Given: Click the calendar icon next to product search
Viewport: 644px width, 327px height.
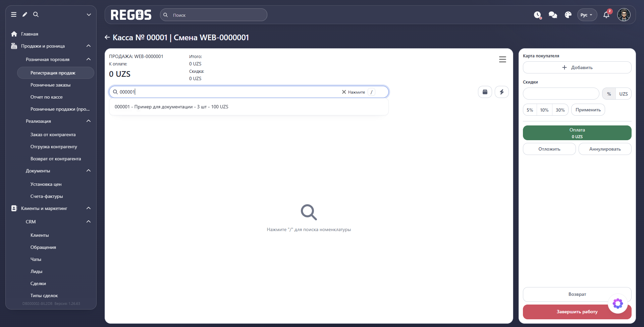Looking at the screenshot, I should pos(485,92).
